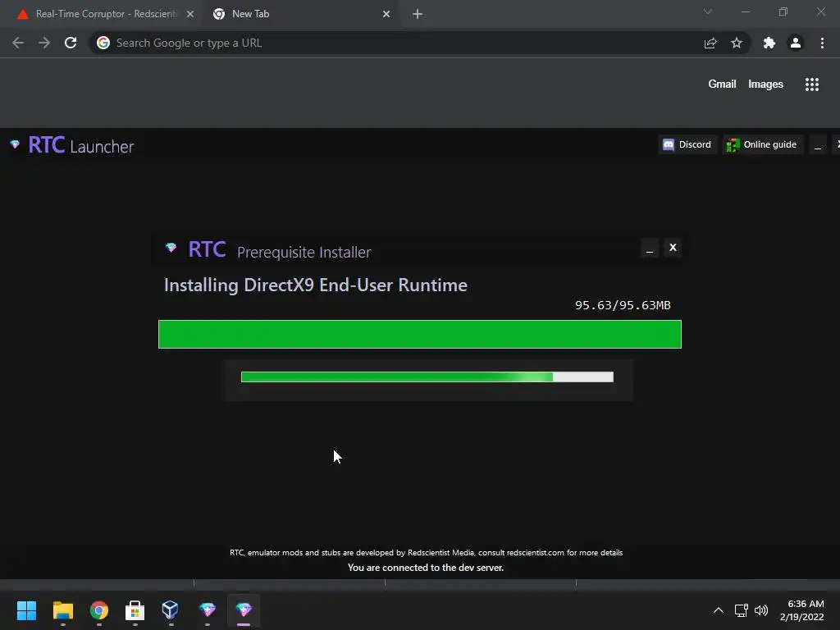840x630 pixels.
Task: Open volume tray icon
Action: (x=760, y=610)
